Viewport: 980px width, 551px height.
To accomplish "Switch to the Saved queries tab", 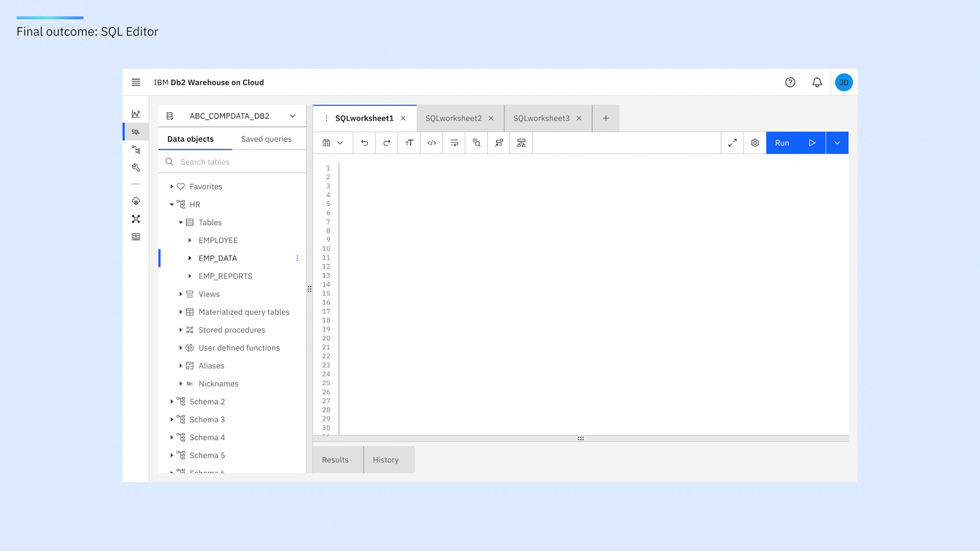I will tap(266, 138).
